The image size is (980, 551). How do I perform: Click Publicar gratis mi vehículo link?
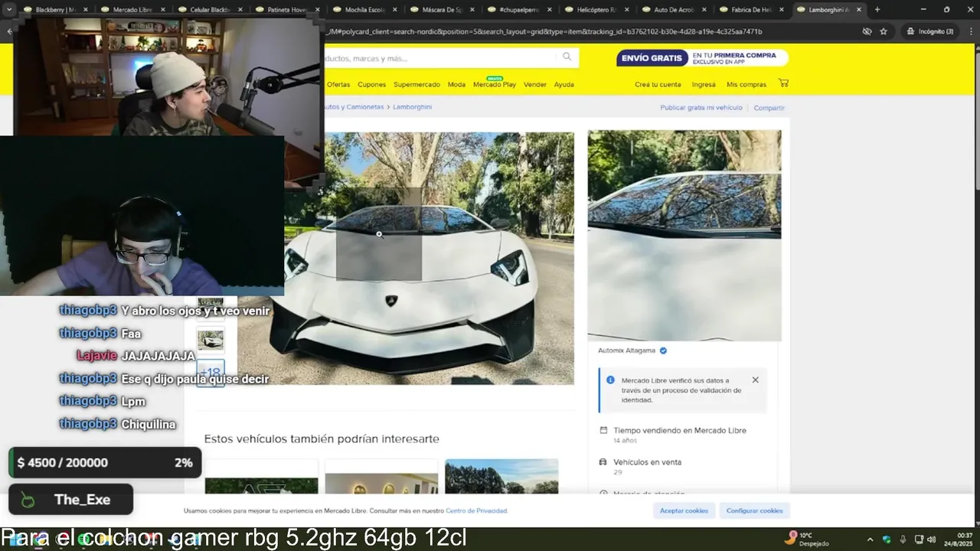pyautogui.click(x=701, y=108)
